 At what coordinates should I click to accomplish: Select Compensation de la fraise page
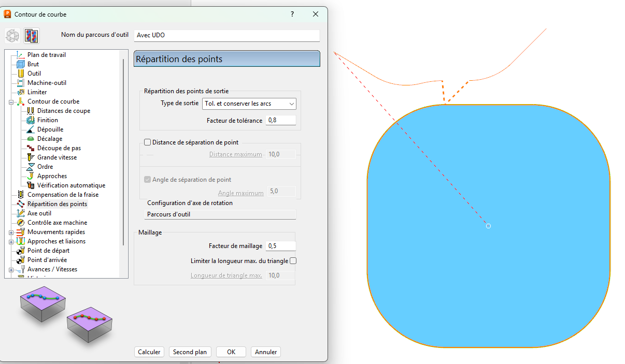[63, 195]
